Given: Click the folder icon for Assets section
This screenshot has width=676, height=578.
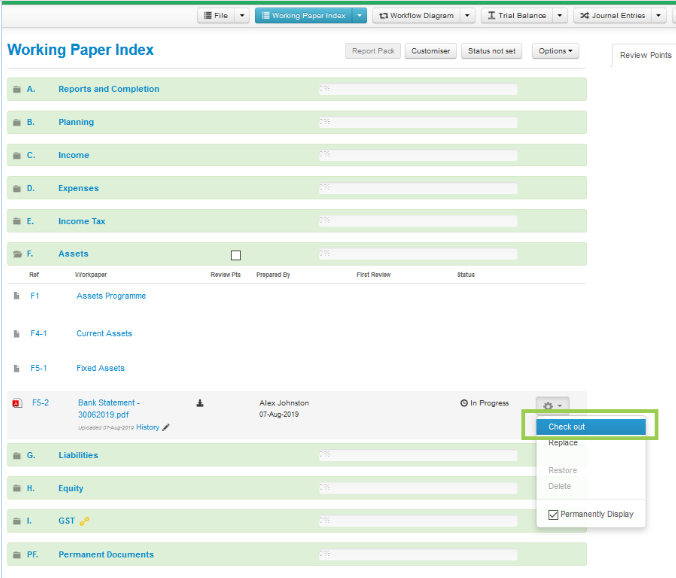Looking at the screenshot, I should click(17, 254).
